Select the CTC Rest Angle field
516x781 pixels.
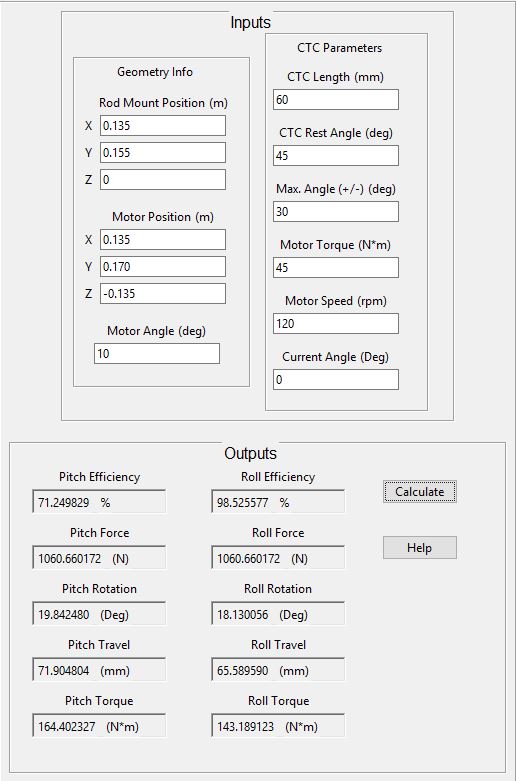(336, 155)
